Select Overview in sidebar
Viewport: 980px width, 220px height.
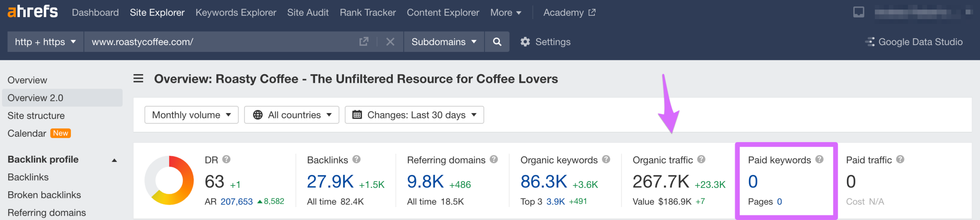27,80
